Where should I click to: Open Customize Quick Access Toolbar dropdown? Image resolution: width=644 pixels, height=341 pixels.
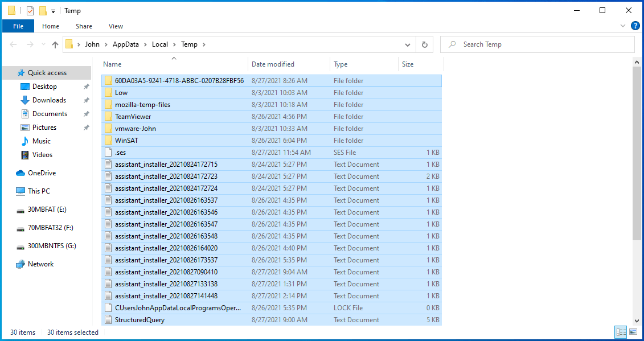point(53,11)
